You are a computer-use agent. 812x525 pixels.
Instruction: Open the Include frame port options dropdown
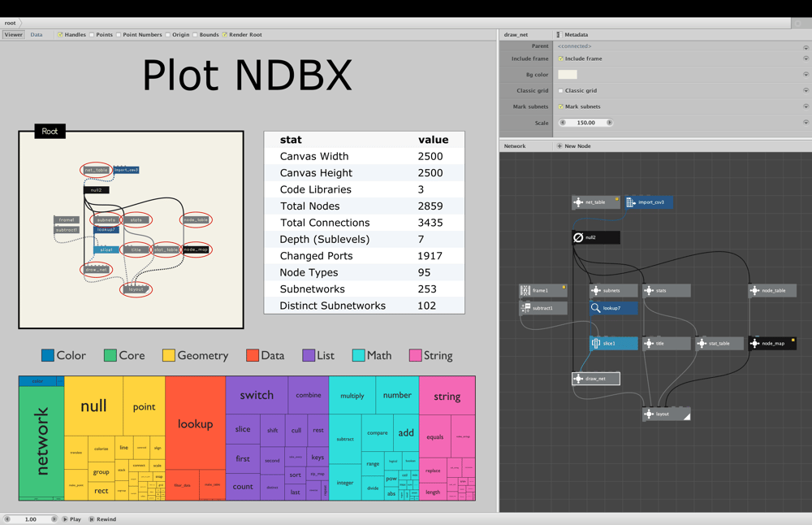tap(806, 59)
